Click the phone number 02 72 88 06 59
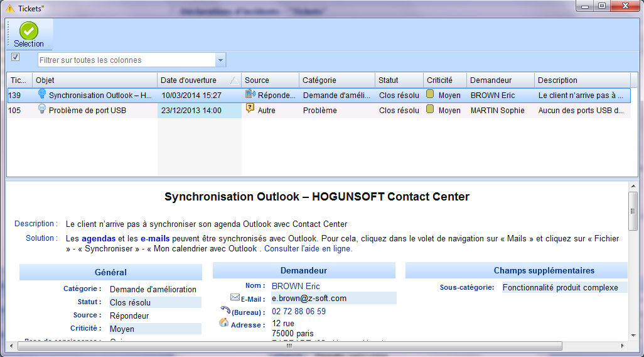Viewport: 644px width, 357px height. click(x=299, y=311)
